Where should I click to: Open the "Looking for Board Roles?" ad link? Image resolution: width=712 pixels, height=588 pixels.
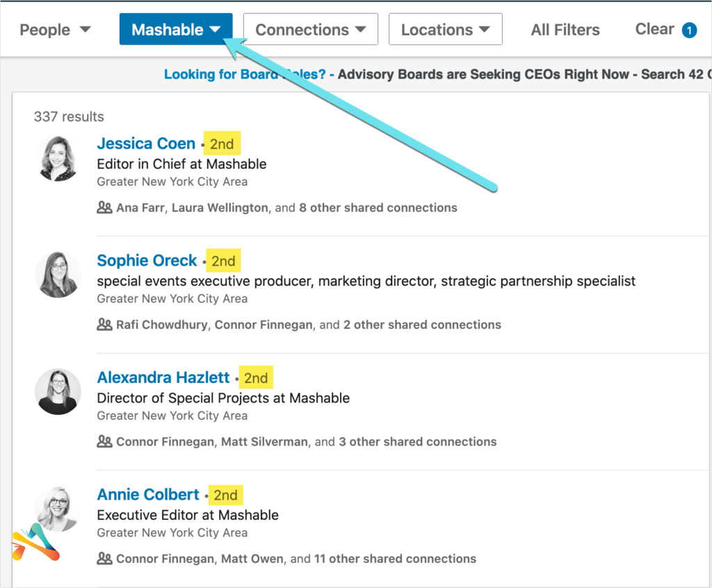(x=244, y=74)
